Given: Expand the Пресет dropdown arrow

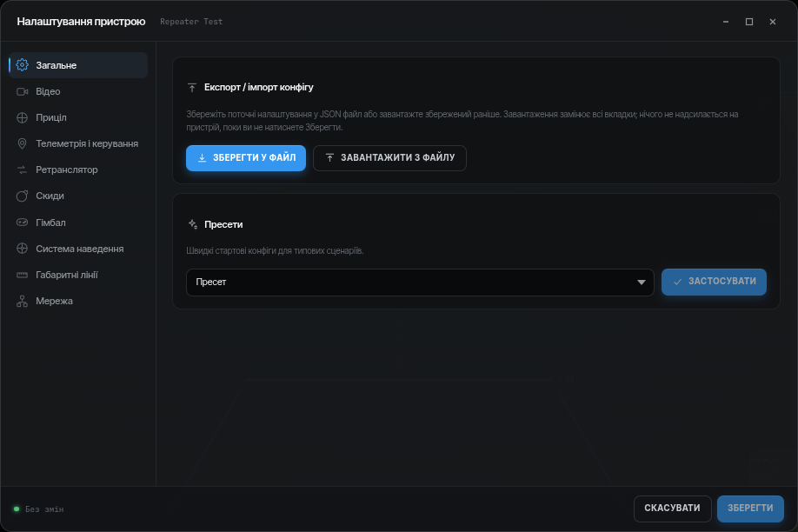Looking at the screenshot, I should click(642, 282).
